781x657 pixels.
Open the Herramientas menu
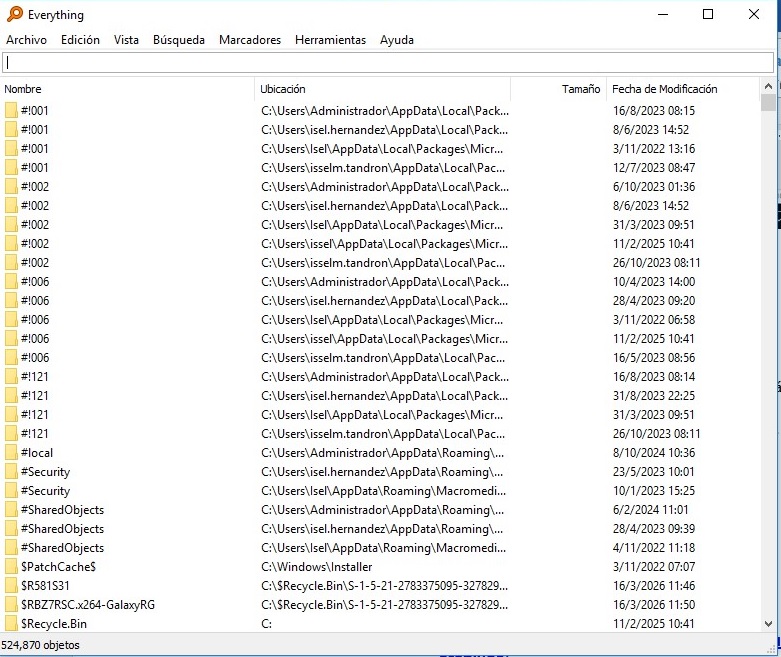click(x=330, y=40)
